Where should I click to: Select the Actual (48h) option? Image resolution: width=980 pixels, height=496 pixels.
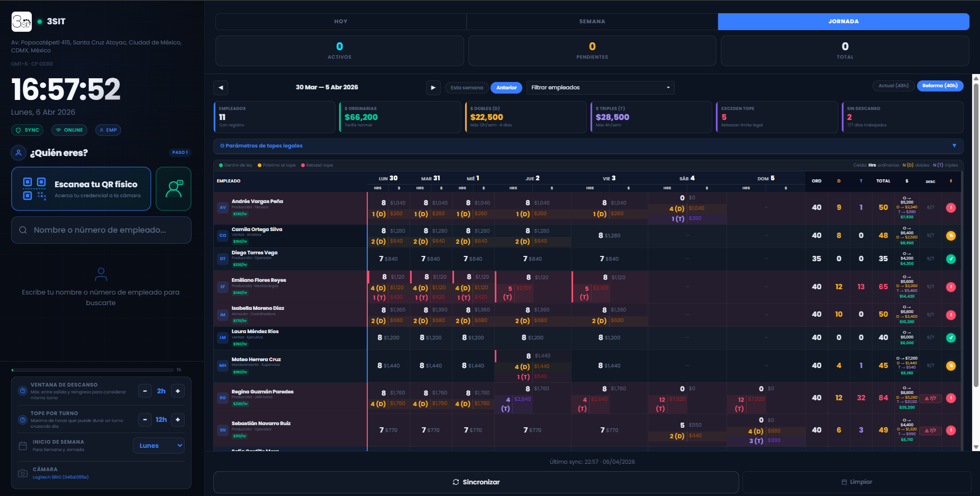click(x=893, y=86)
